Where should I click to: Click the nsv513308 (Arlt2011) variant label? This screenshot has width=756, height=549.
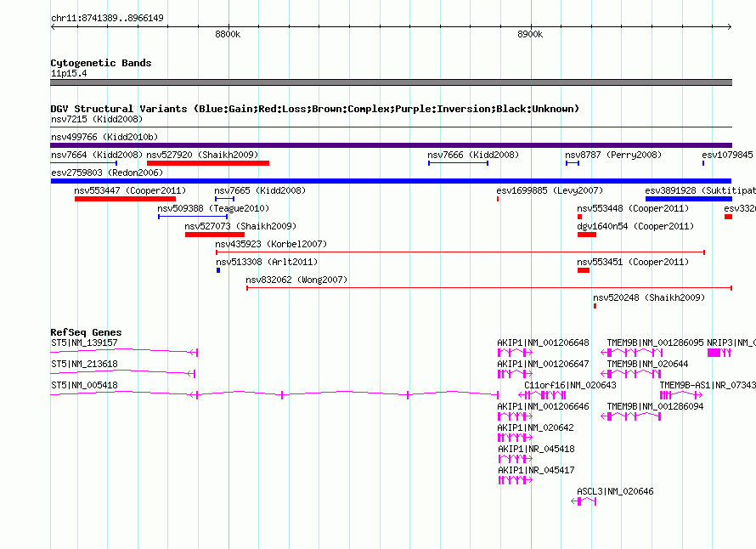tap(267, 262)
